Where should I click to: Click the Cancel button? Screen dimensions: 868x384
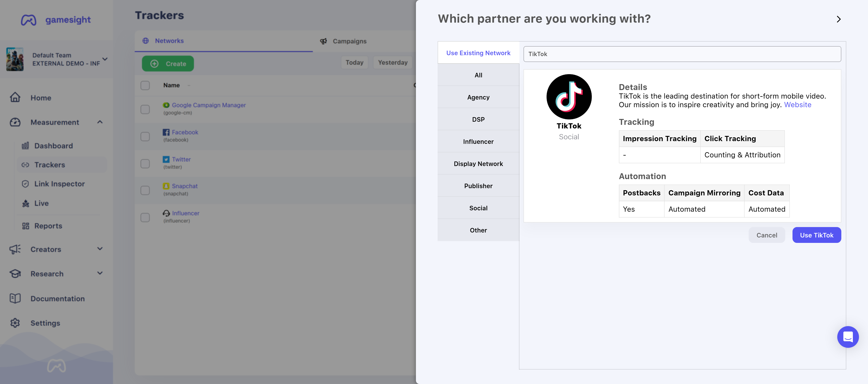[767, 235]
